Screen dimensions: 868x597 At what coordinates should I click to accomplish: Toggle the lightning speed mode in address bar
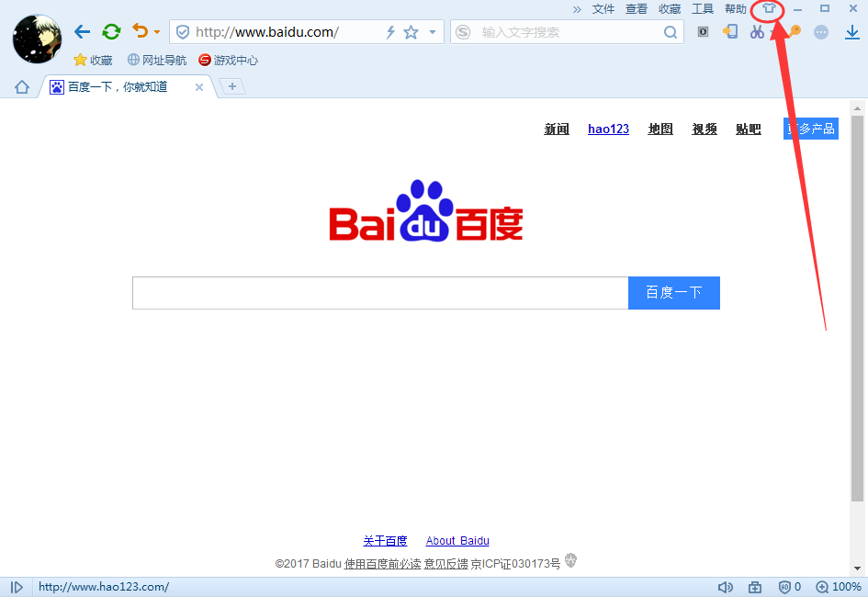(389, 31)
